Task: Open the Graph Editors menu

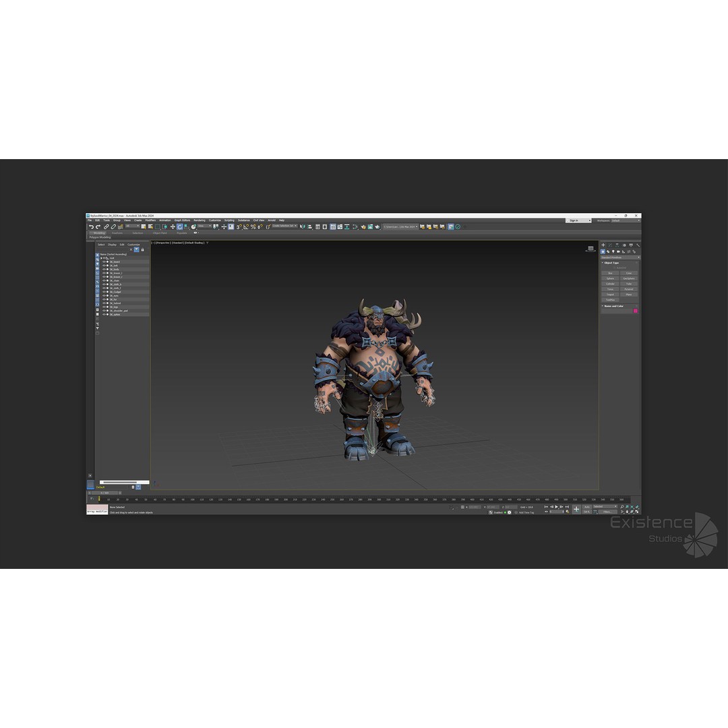Action: pyautogui.click(x=183, y=220)
